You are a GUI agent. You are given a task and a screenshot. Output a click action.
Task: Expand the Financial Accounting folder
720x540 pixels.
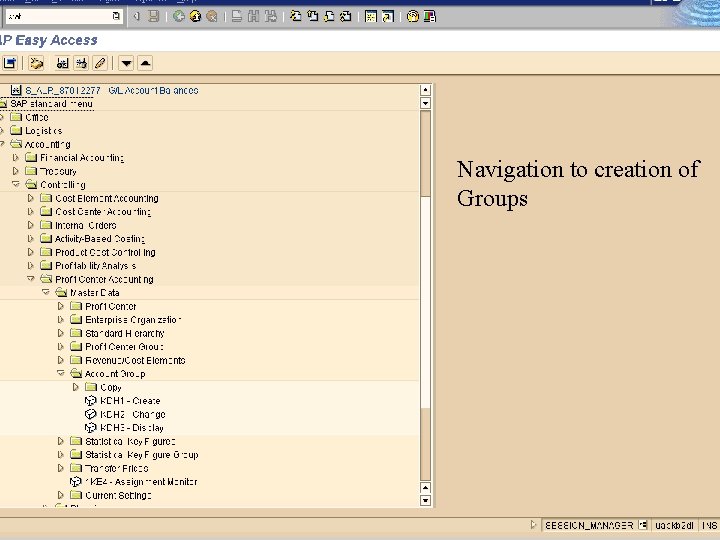[x=16, y=158]
